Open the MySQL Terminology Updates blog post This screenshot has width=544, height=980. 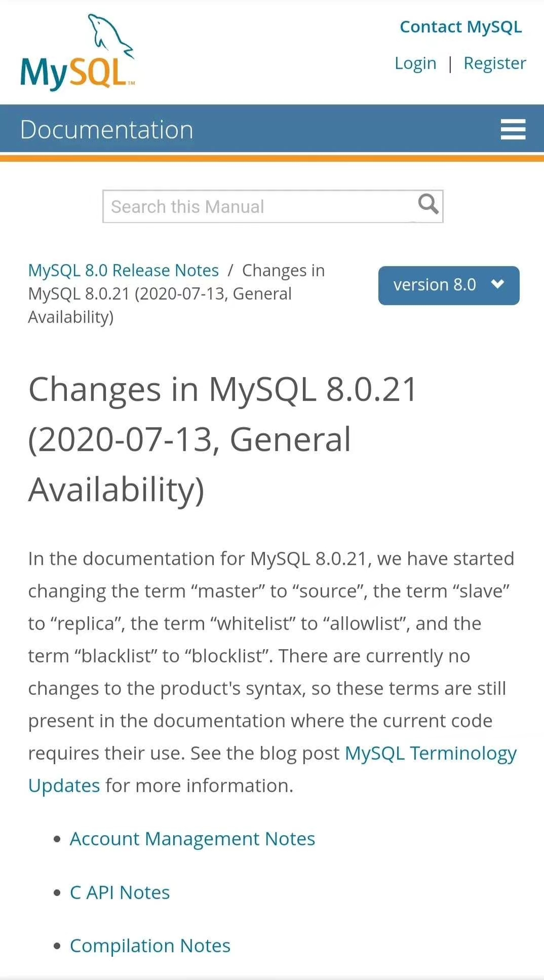(x=430, y=753)
